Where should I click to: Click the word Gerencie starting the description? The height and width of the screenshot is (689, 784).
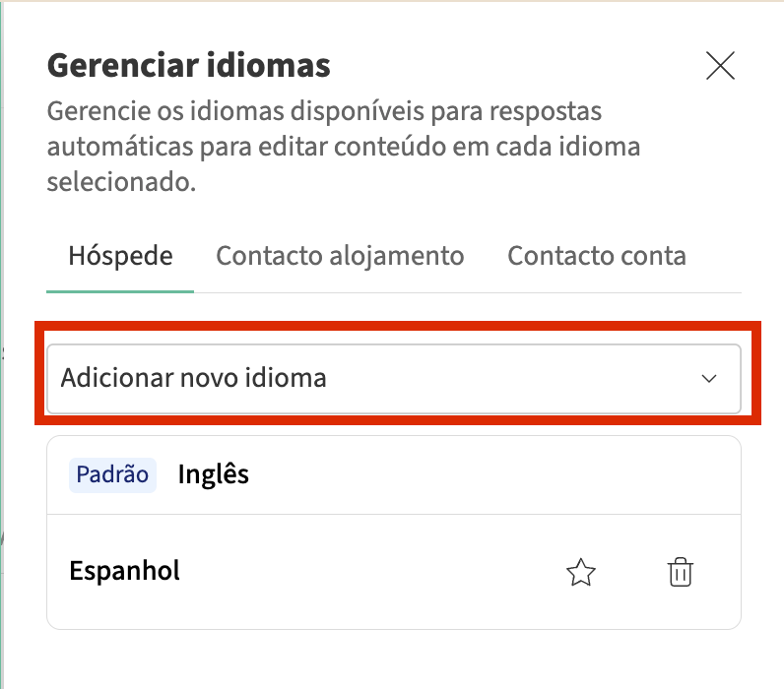[93, 111]
